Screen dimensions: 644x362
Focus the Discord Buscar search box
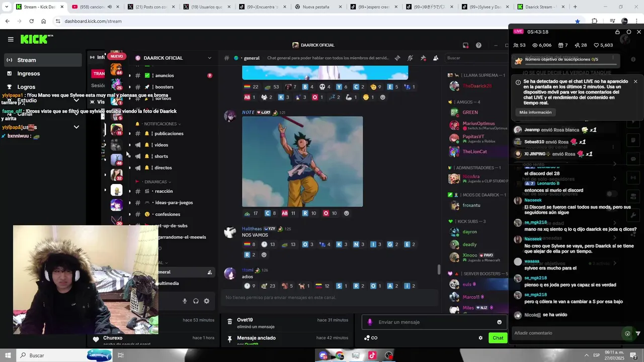pos(475,58)
